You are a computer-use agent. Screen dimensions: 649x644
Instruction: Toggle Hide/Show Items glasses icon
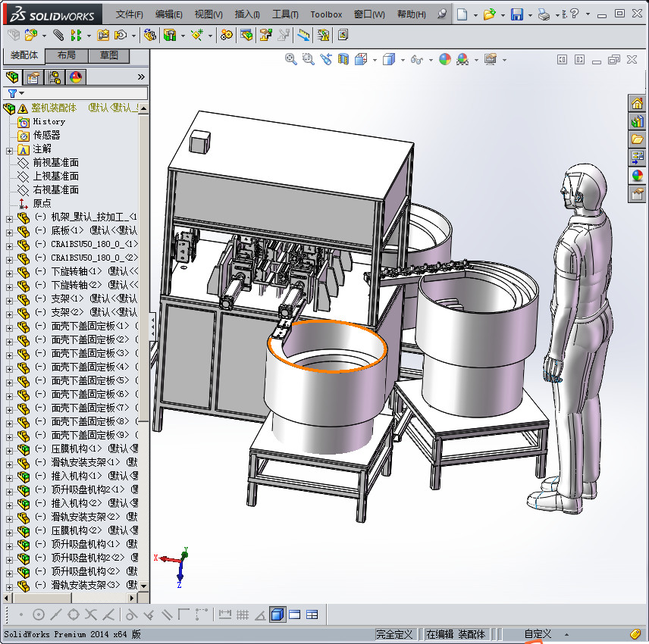click(x=416, y=59)
